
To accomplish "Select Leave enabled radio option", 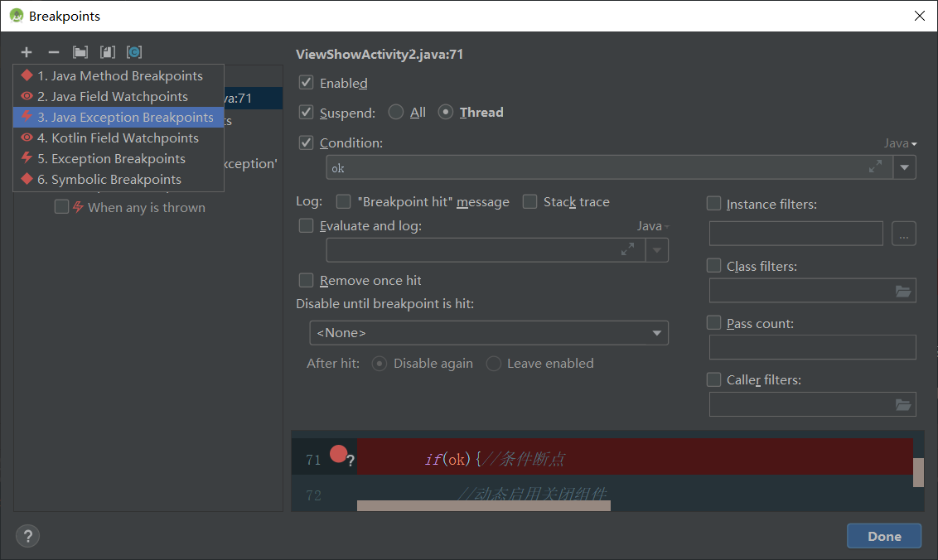I will (x=494, y=363).
